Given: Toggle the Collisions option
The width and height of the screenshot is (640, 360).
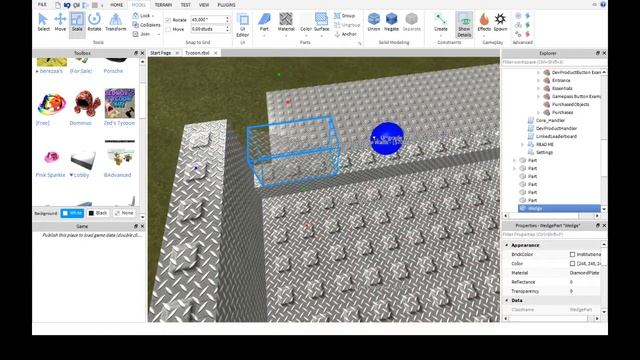Looking at the screenshot, I should 146,25.
